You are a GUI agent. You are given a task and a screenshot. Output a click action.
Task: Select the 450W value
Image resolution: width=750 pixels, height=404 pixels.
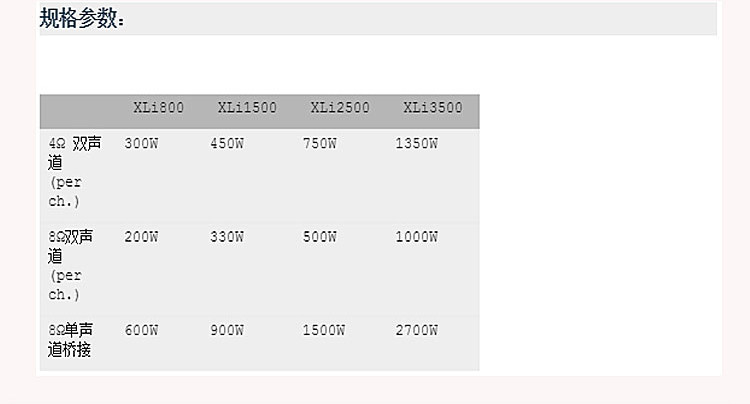(227, 144)
